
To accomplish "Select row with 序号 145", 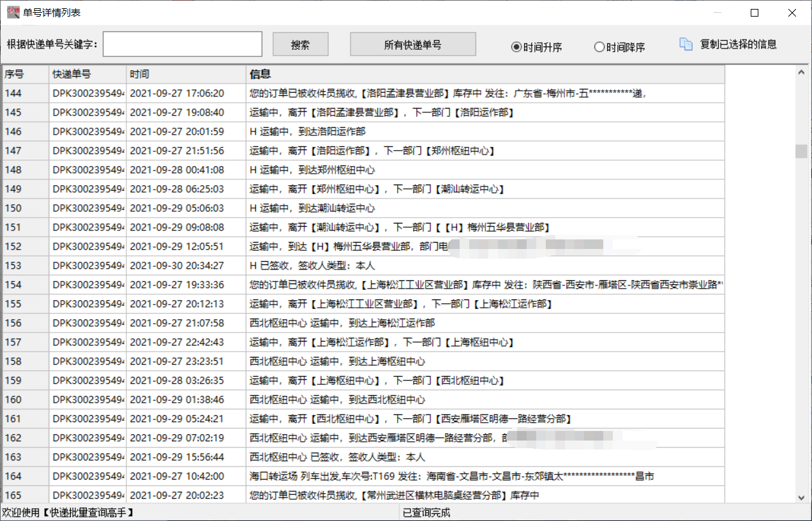I will coord(363,112).
